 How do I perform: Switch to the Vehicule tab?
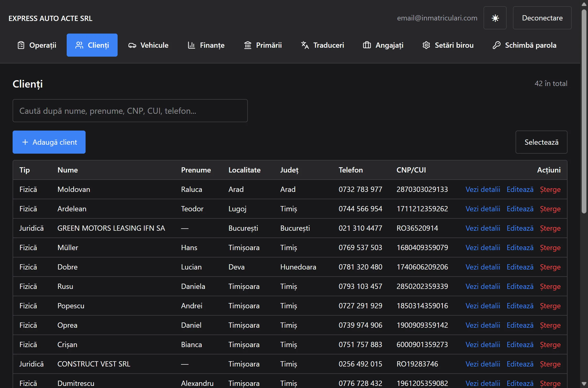(148, 45)
